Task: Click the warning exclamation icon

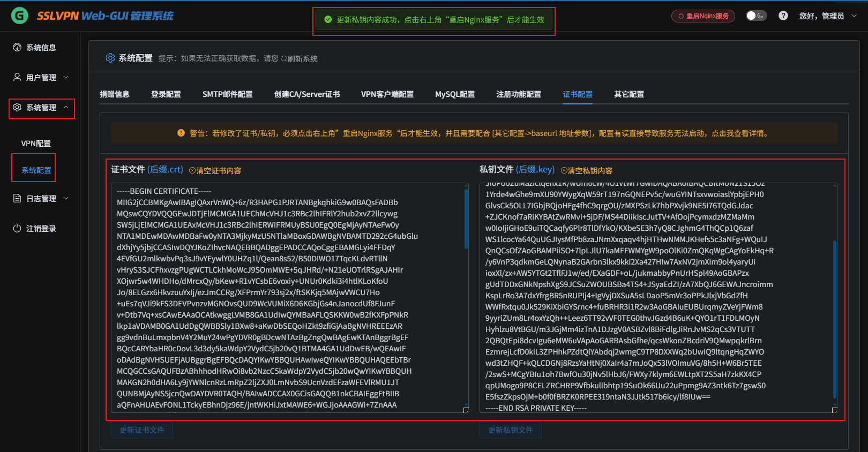Action: [181, 133]
